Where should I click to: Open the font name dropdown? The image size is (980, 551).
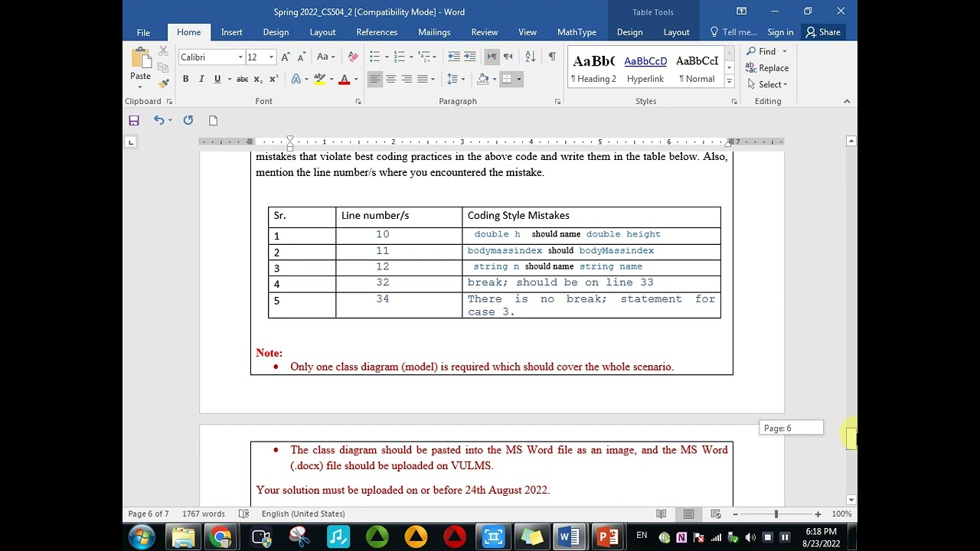click(240, 57)
